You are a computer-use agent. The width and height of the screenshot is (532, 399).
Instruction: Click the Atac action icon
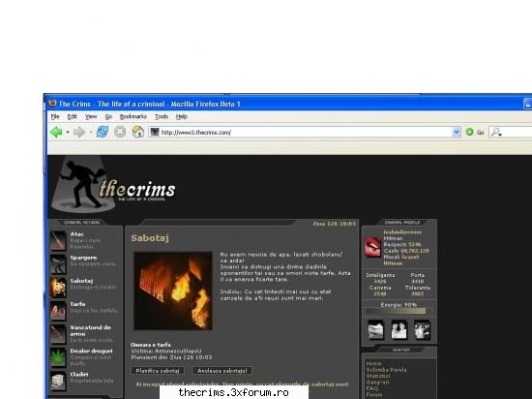[x=58, y=240]
